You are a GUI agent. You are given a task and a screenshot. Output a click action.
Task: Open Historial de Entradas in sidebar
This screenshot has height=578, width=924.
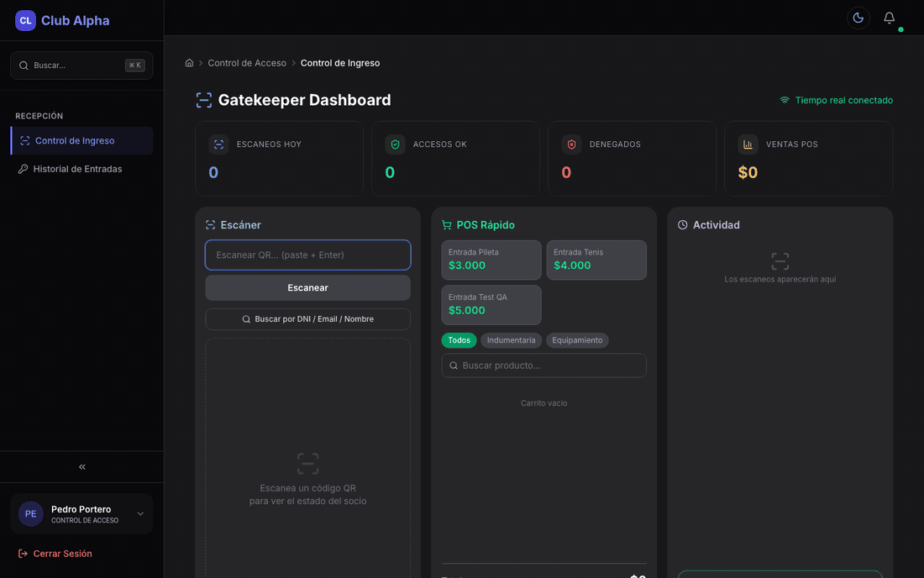82,169
